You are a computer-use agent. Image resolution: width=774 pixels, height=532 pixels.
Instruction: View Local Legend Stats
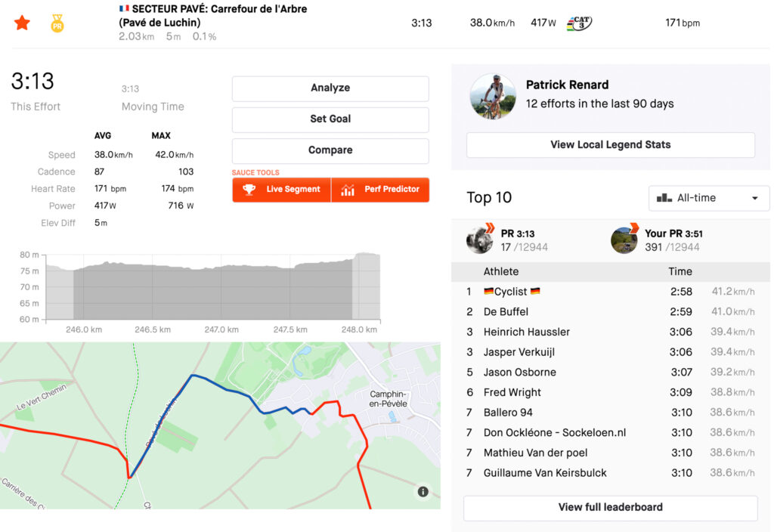[611, 144]
